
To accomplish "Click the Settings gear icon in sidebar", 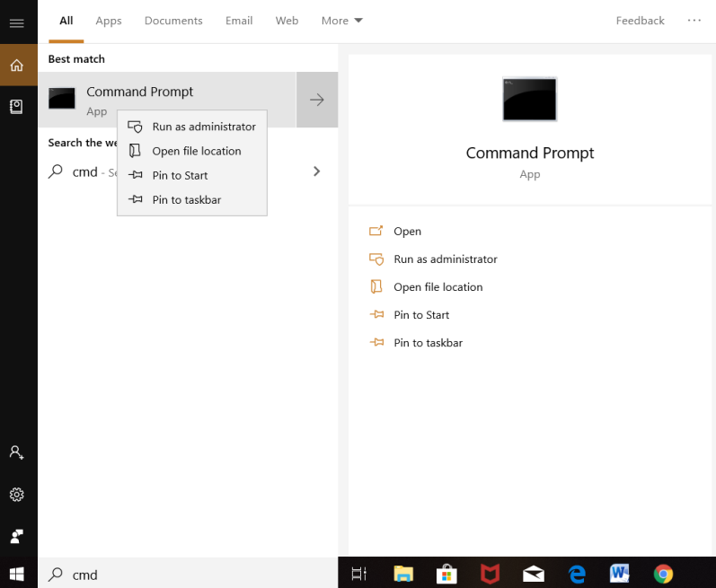I will pos(17,495).
